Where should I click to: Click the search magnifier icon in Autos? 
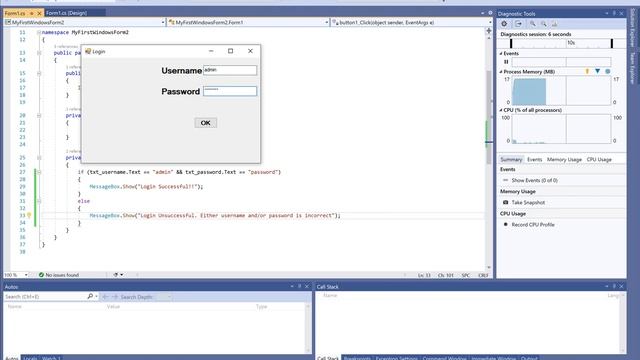pyautogui.click(x=90, y=296)
